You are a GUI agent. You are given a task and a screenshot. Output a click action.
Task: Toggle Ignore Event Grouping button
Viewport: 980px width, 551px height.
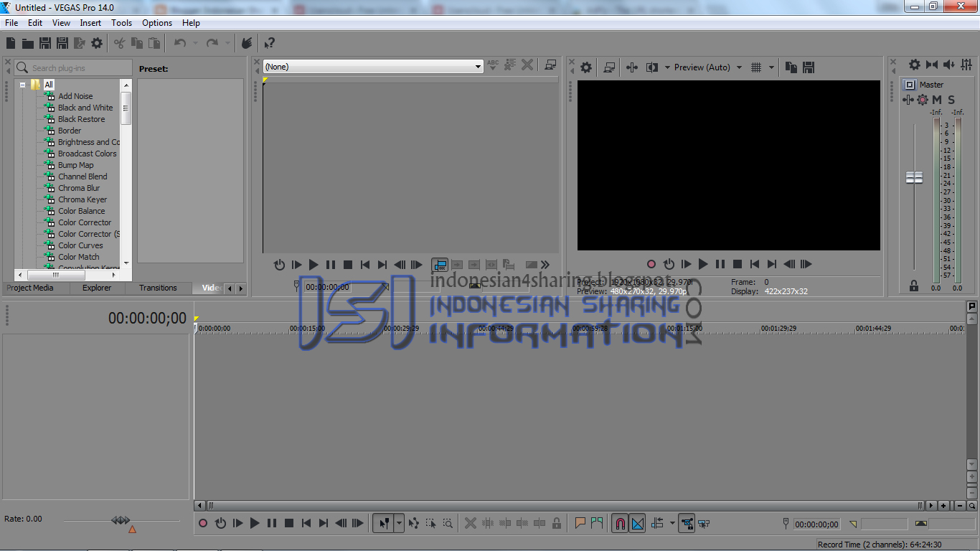(x=704, y=524)
